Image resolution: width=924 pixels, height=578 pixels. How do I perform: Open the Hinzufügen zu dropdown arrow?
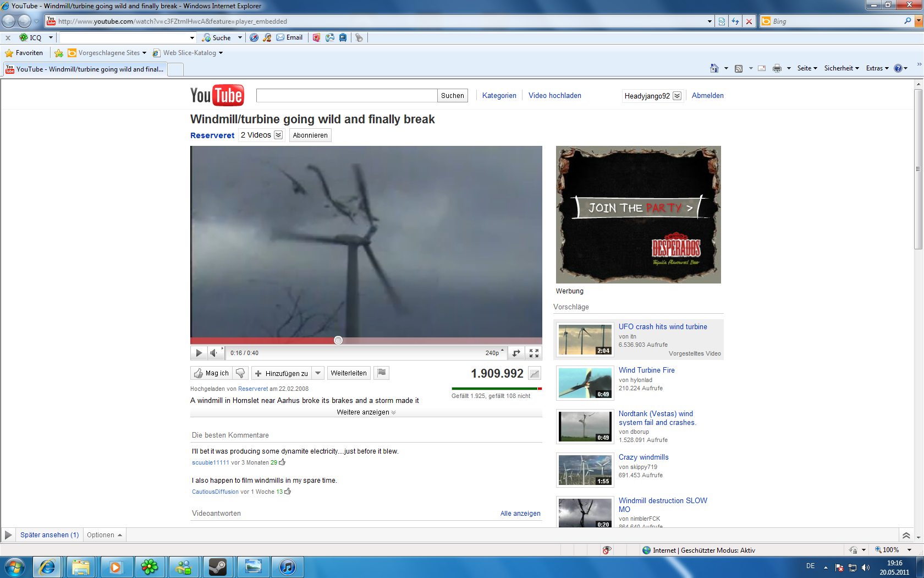[x=318, y=373]
